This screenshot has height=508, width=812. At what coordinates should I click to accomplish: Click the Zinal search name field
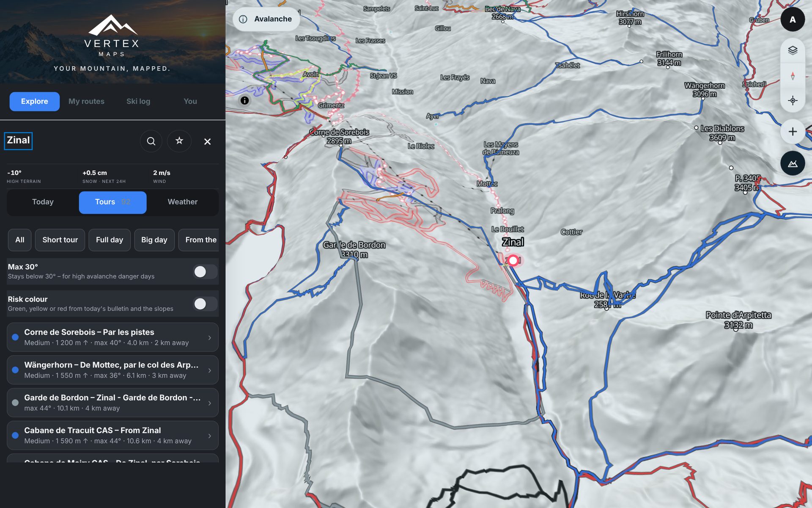18,141
